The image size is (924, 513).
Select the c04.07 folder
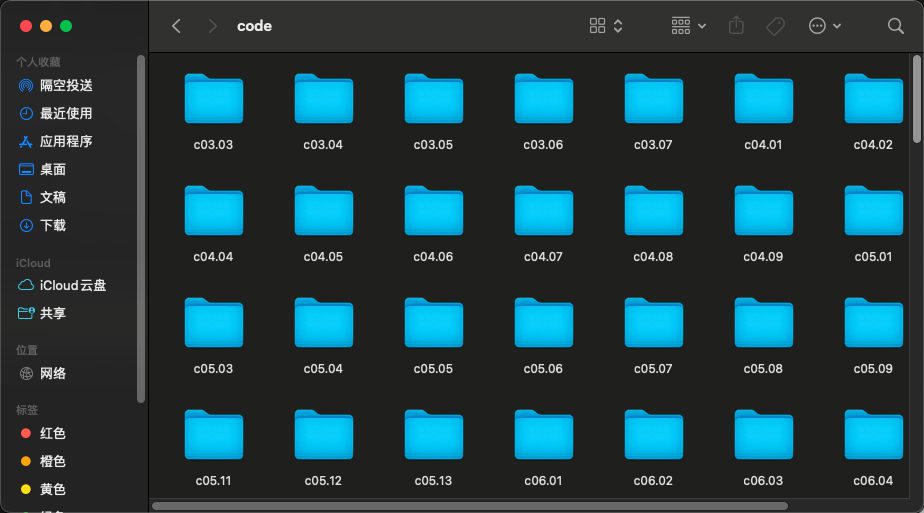click(x=543, y=212)
